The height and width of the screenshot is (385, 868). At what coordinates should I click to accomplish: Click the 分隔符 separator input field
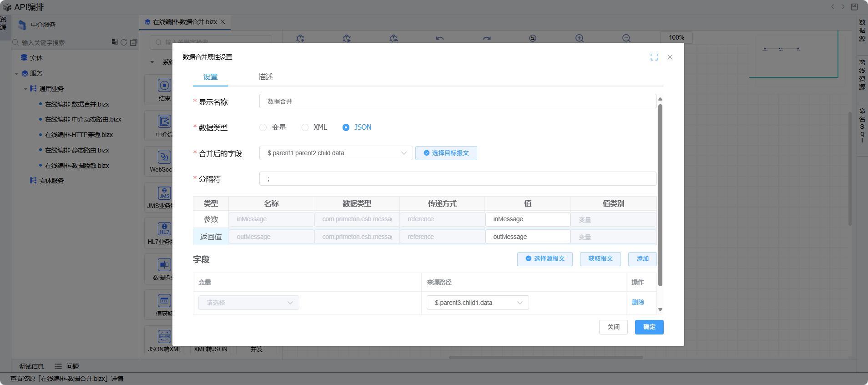tap(457, 179)
